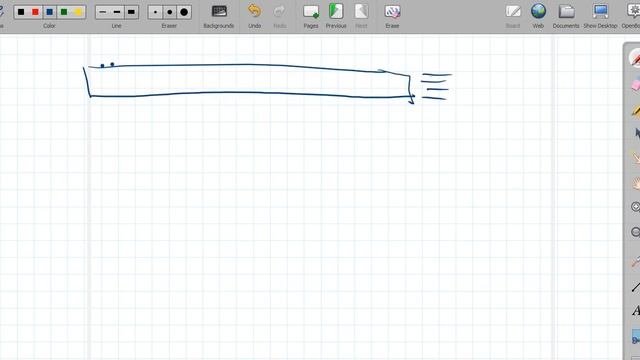
Task: Pick the black pen color
Action: pyautogui.click(x=21, y=12)
